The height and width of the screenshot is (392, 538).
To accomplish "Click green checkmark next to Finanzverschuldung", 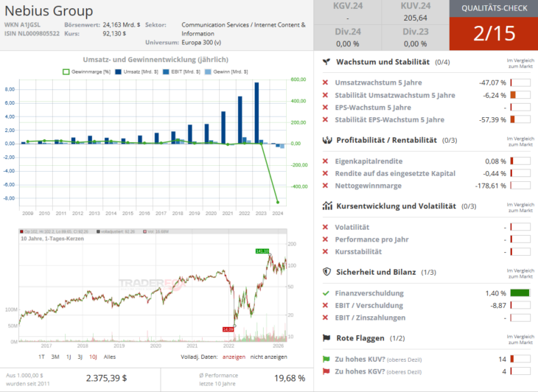I will pos(326,293).
